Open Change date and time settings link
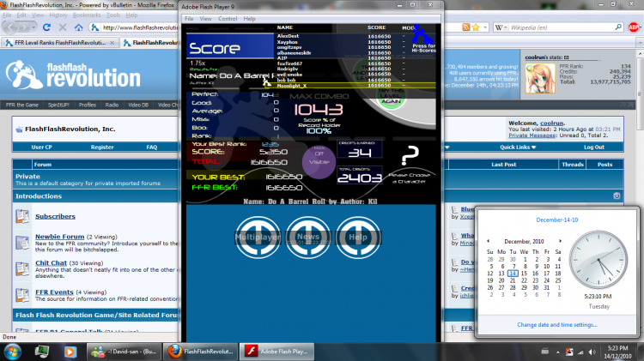Viewport: 644px width, 361px height. pos(557,324)
